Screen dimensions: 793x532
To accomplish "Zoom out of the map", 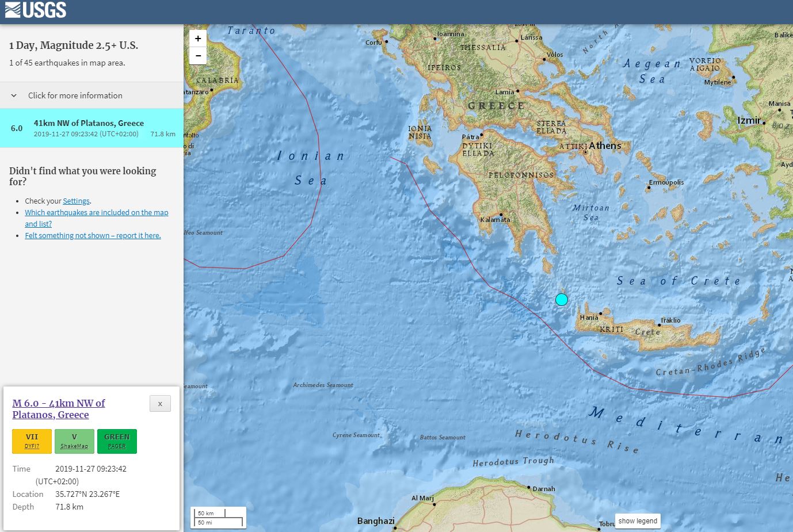I will point(198,56).
